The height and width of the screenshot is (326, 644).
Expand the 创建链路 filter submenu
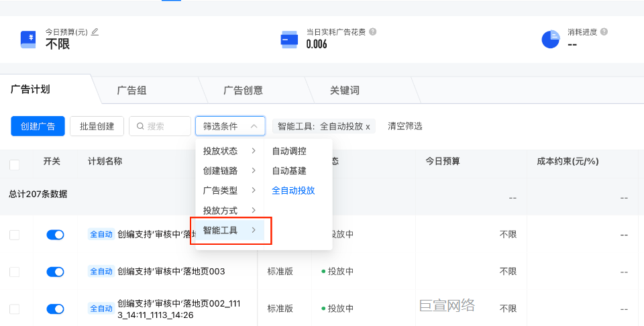(x=229, y=171)
